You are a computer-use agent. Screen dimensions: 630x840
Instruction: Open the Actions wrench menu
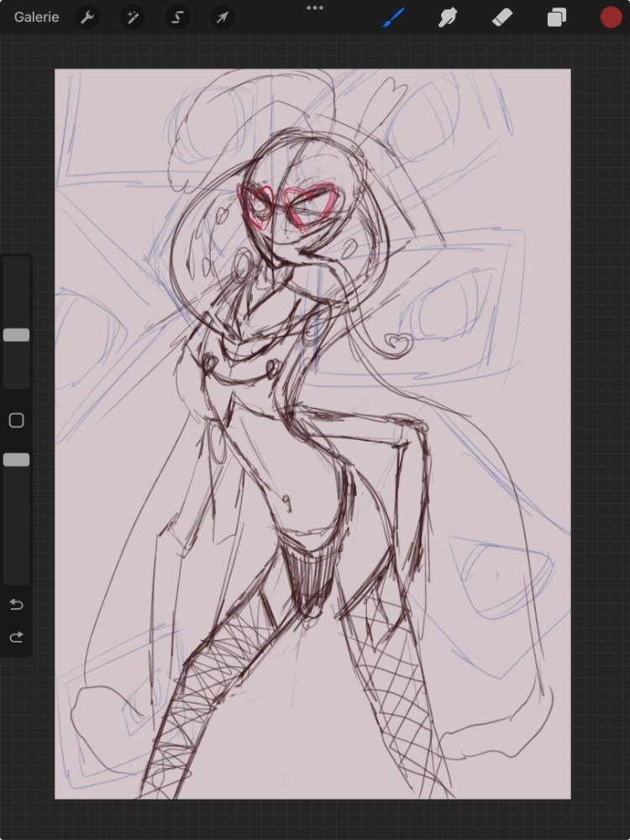point(87,17)
